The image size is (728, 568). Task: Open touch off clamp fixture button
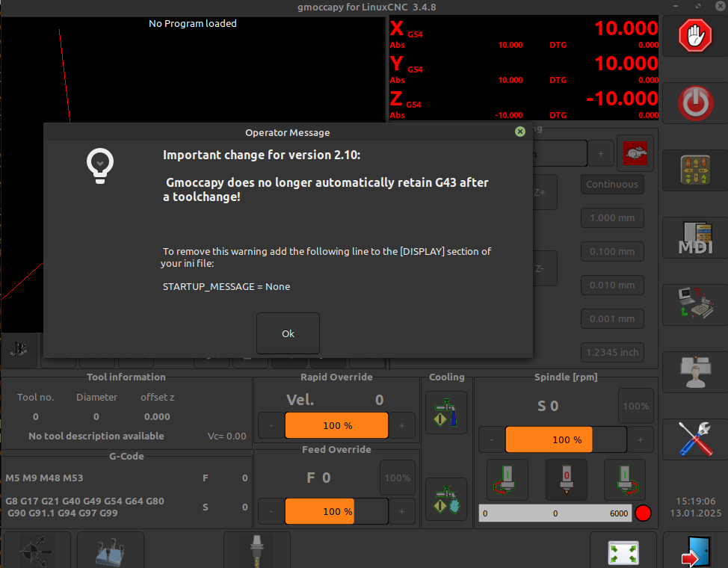[111, 551]
